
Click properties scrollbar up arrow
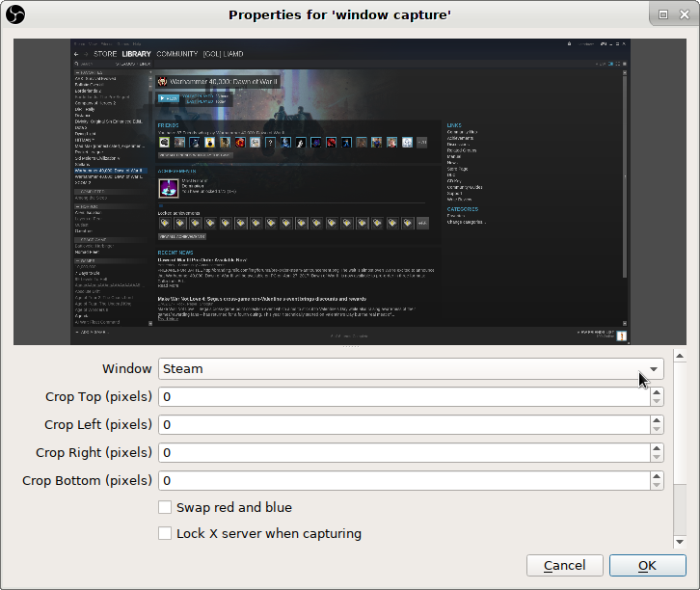[680, 356]
